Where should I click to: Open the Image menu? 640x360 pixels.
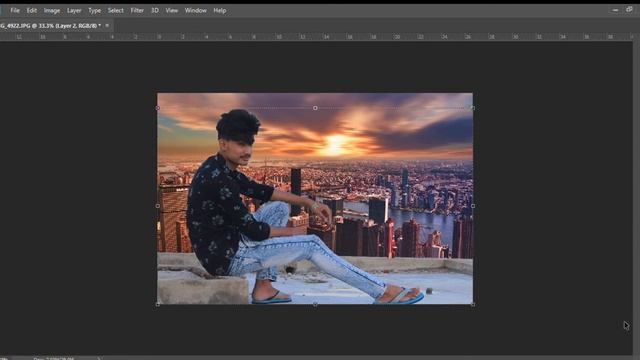(52, 11)
